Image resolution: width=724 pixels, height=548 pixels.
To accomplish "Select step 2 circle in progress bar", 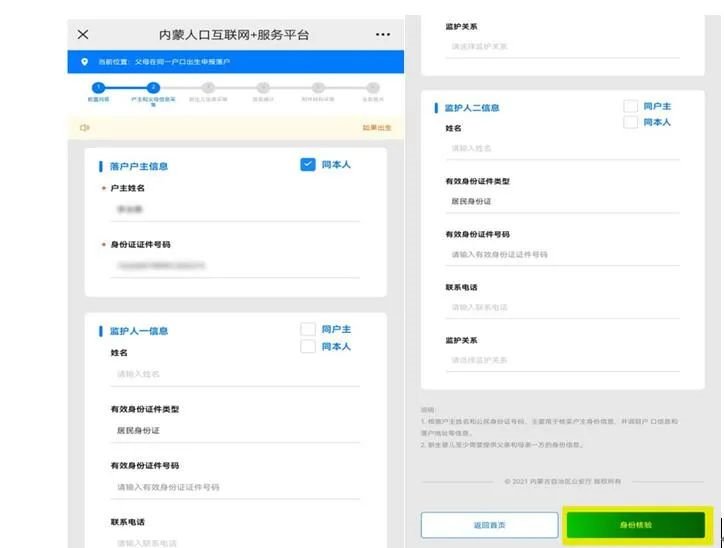I will point(153,88).
